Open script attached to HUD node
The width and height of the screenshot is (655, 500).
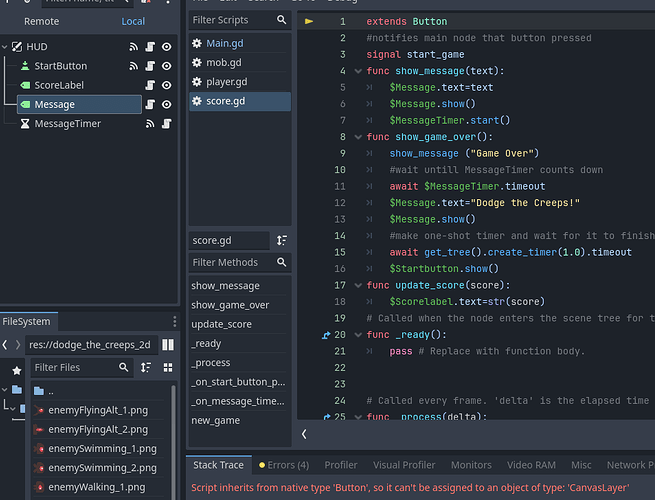coord(150,47)
